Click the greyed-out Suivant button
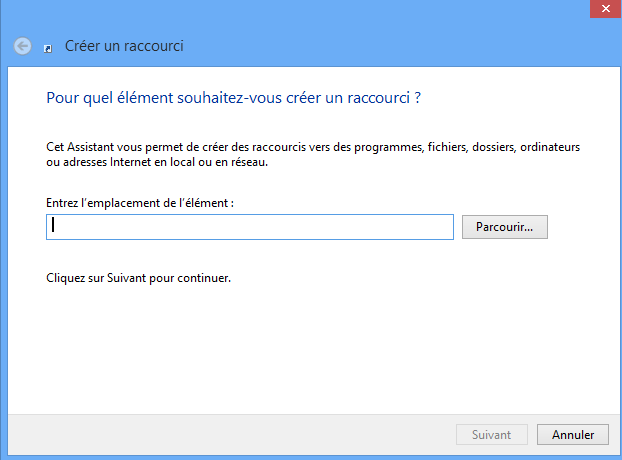622x460 pixels. pyautogui.click(x=491, y=435)
